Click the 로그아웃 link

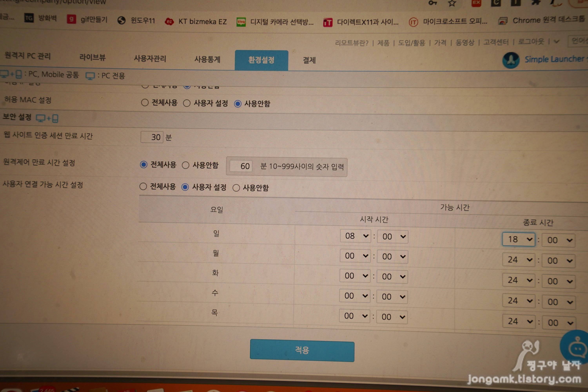531,42
